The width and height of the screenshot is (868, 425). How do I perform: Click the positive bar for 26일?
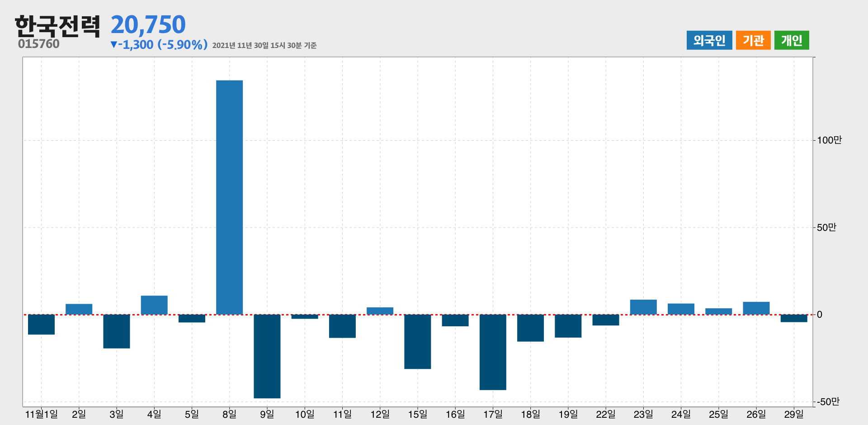click(x=756, y=308)
